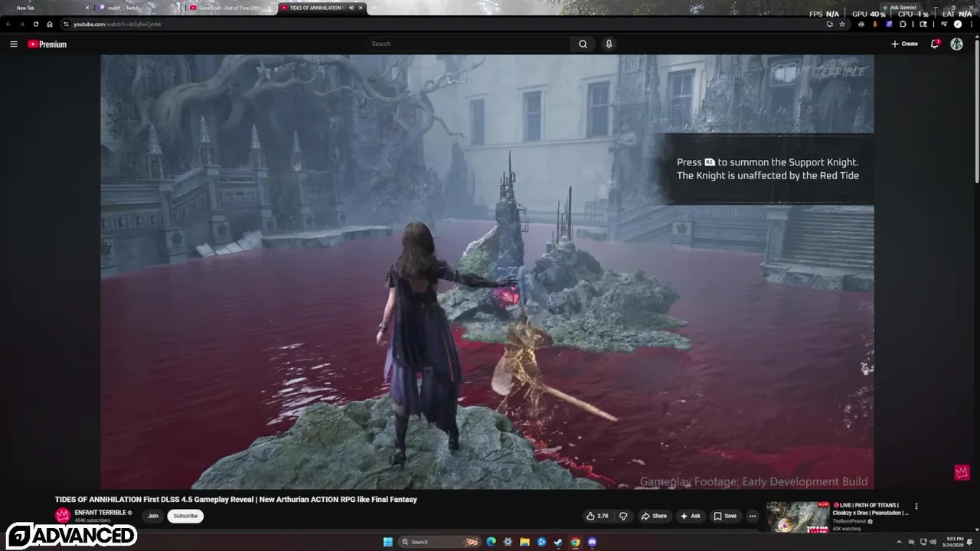The height and width of the screenshot is (551, 980).
Task: Open the Windows Start button
Action: pyautogui.click(x=388, y=542)
